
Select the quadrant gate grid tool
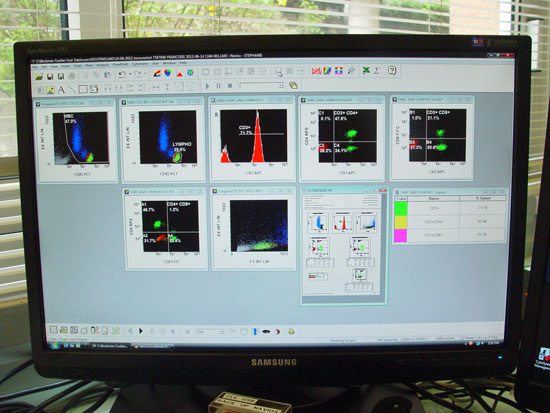pos(262,72)
